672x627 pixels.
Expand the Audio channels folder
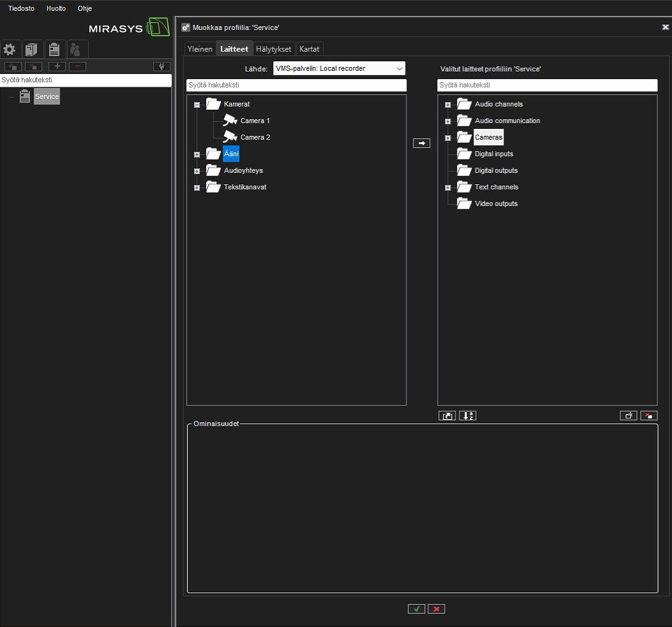447,105
